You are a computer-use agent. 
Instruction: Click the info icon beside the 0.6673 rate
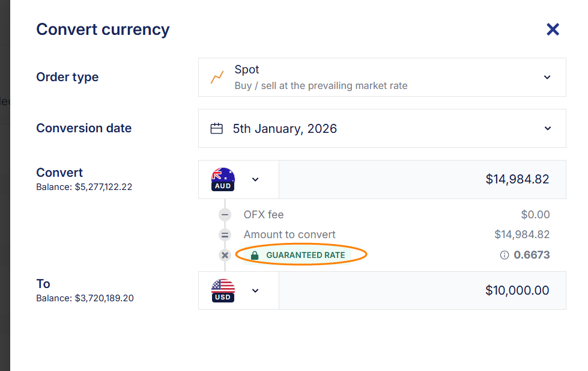click(x=503, y=254)
